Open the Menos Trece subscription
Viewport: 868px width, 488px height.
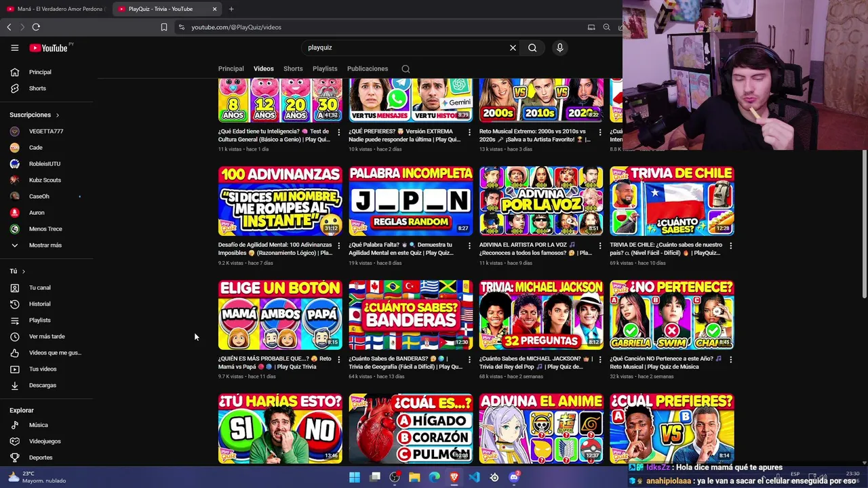47,229
